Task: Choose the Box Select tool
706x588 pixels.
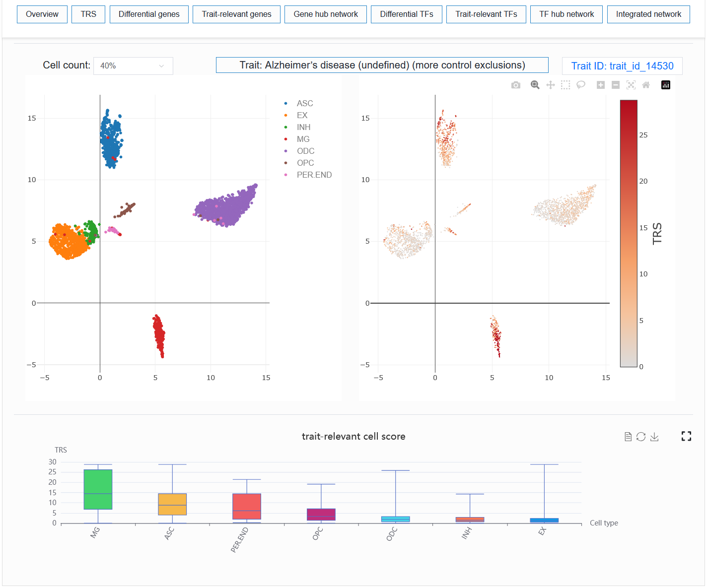Action: (x=565, y=85)
